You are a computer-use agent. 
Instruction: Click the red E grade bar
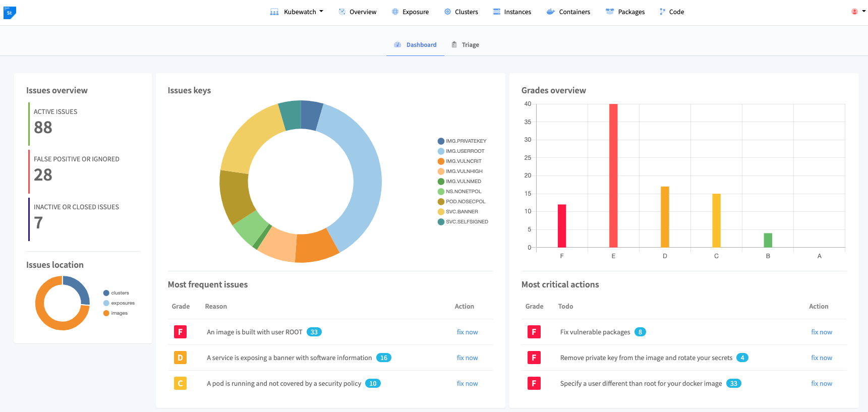613,175
